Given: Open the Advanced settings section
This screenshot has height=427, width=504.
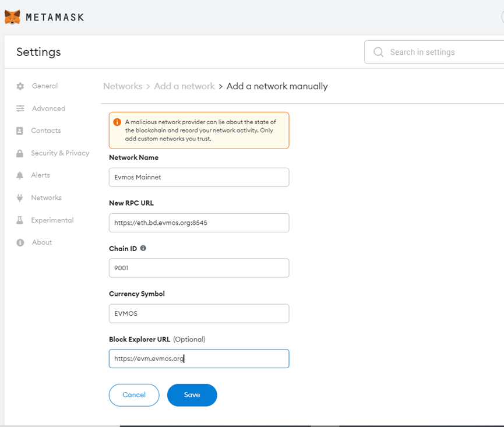Looking at the screenshot, I should pos(48,108).
